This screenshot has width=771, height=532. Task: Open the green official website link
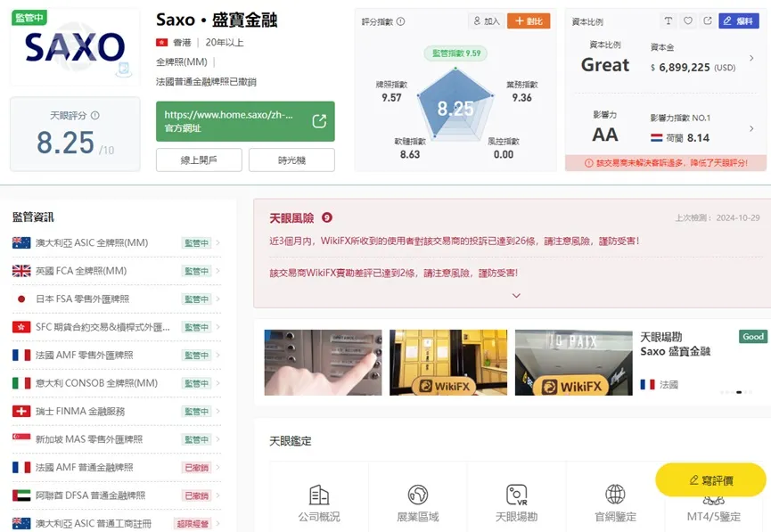tap(245, 121)
